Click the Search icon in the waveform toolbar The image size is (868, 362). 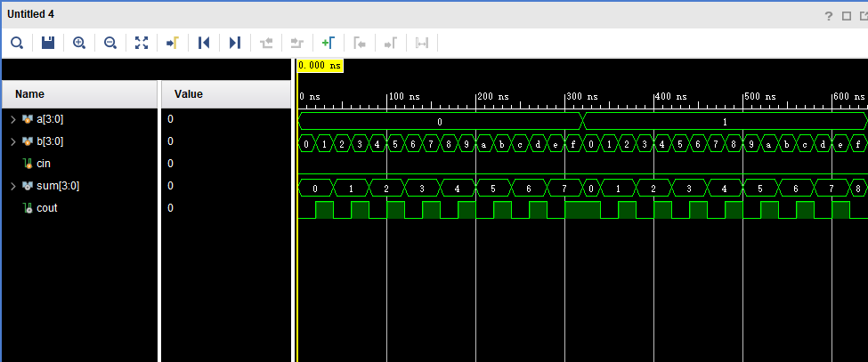[17, 43]
